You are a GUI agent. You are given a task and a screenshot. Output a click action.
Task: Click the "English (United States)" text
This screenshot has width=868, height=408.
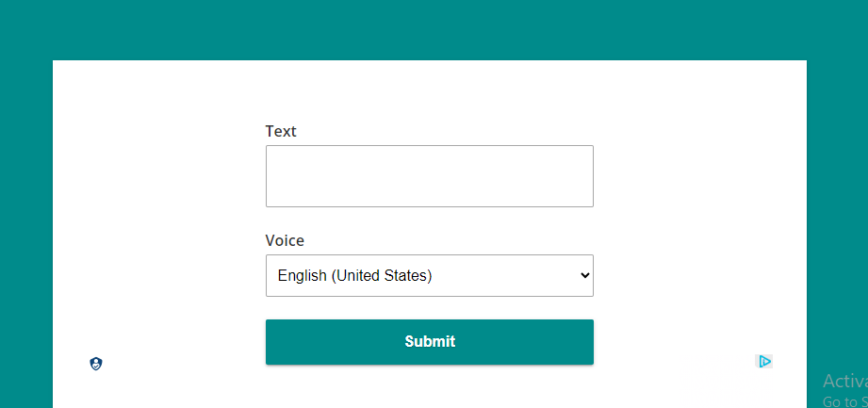tap(354, 276)
